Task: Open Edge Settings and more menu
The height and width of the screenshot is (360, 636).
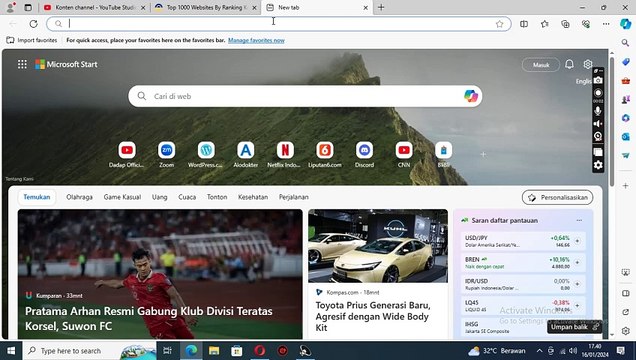Action: (x=606, y=24)
